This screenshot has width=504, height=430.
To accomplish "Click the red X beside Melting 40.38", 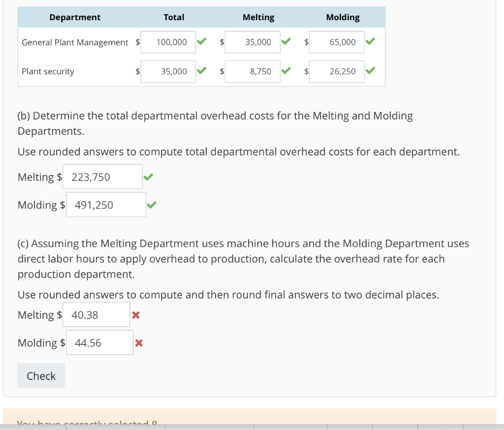I will coord(136,315).
